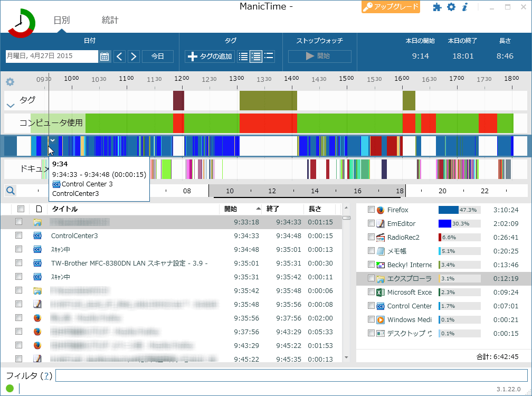This screenshot has height=396, width=532.
Task: Click Control Center icon in ControlCenter3 row
Action: [37, 236]
